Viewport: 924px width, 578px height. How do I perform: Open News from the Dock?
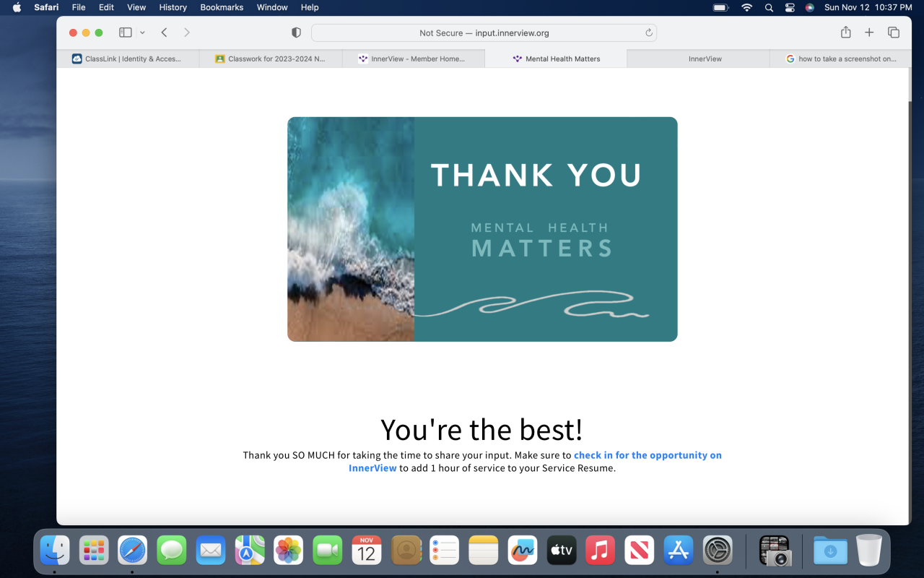(x=640, y=551)
